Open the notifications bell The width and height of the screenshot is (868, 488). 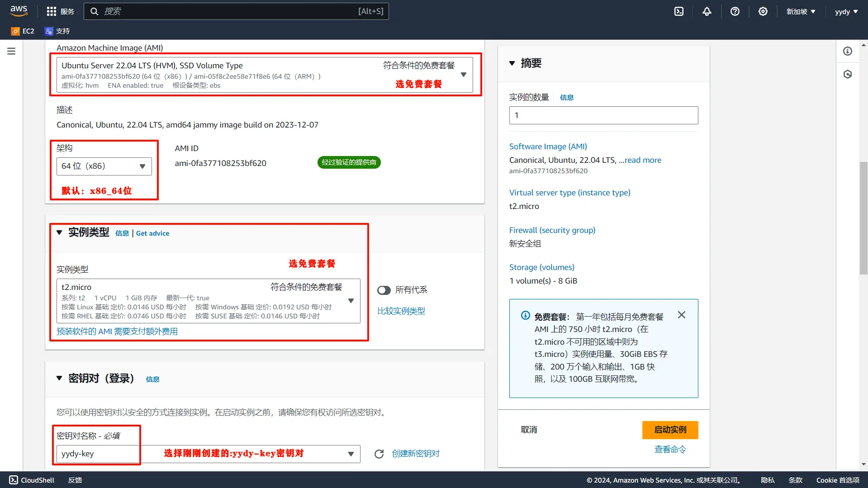click(707, 11)
